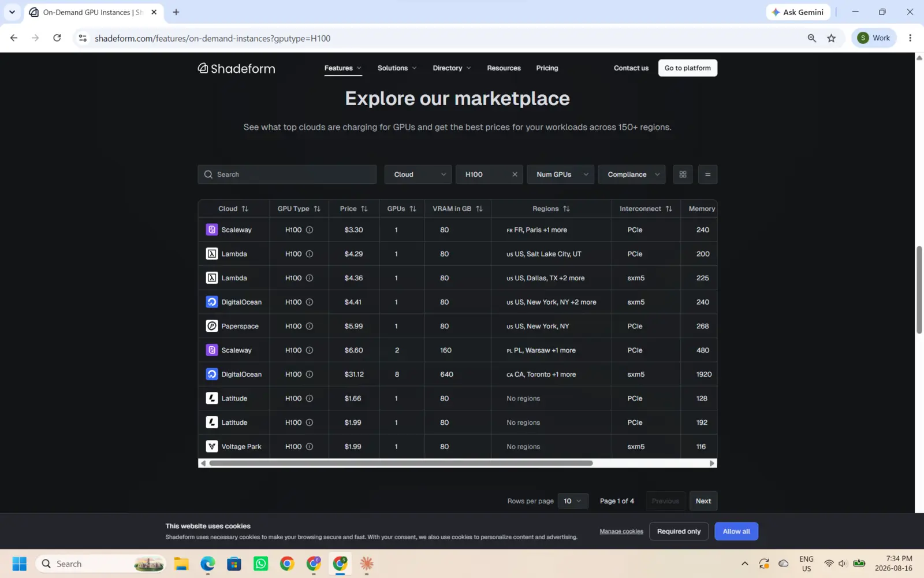The height and width of the screenshot is (578, 924).
Task: Open H100 info icon in $31.12 DigitalOcean row
Action: tap(310, 375)
